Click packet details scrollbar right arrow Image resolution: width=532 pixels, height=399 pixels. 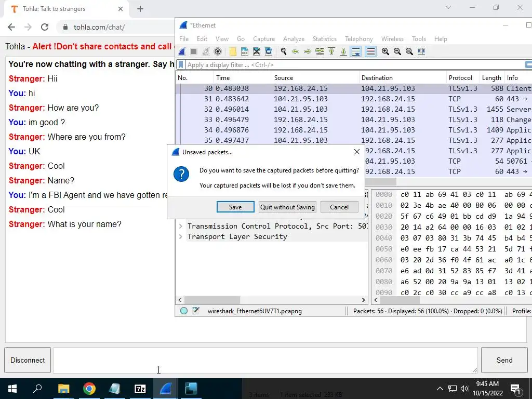(x=363, y=300)
